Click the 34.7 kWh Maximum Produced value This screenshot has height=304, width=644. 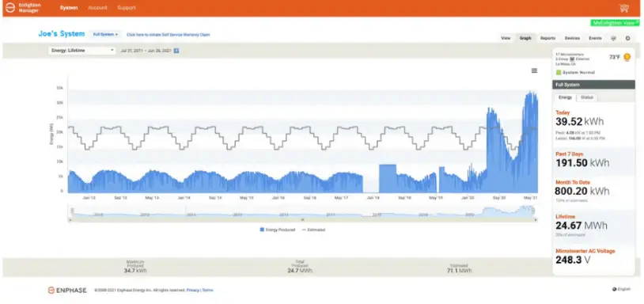135,271
